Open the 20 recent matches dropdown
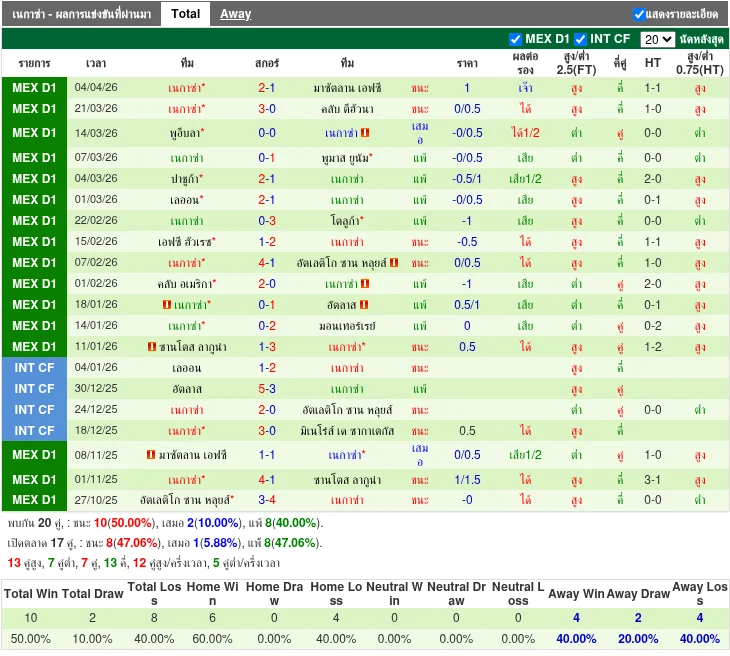730x656 pixels. click(657, 39)
